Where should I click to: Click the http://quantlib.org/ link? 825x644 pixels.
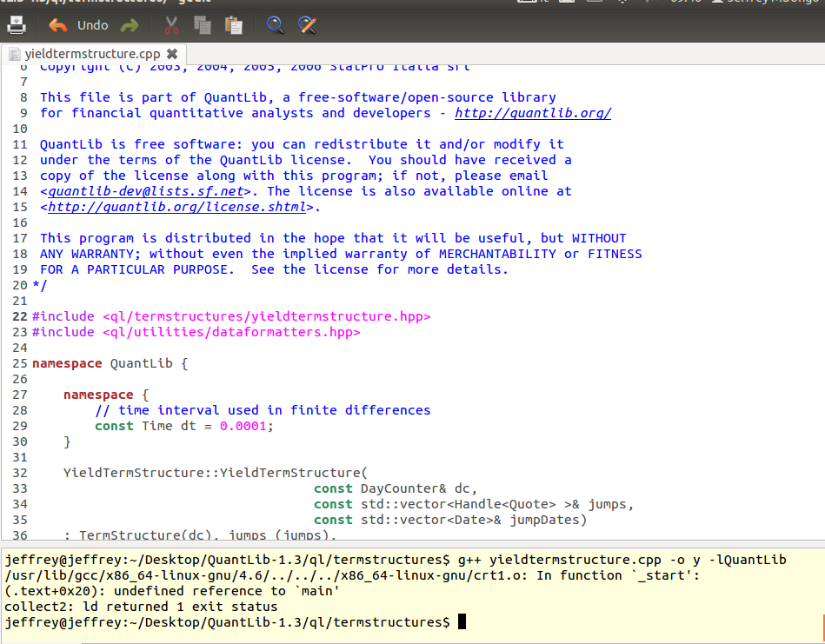[533, 113]
